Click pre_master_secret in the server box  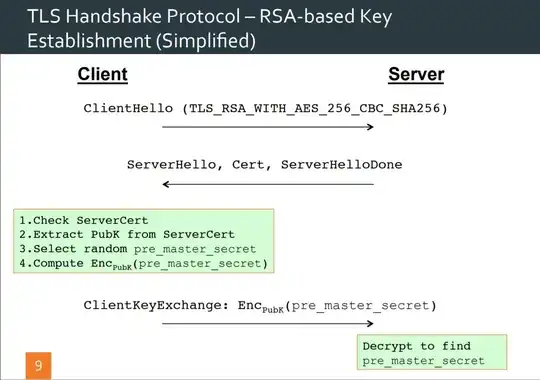pos(423,361)
